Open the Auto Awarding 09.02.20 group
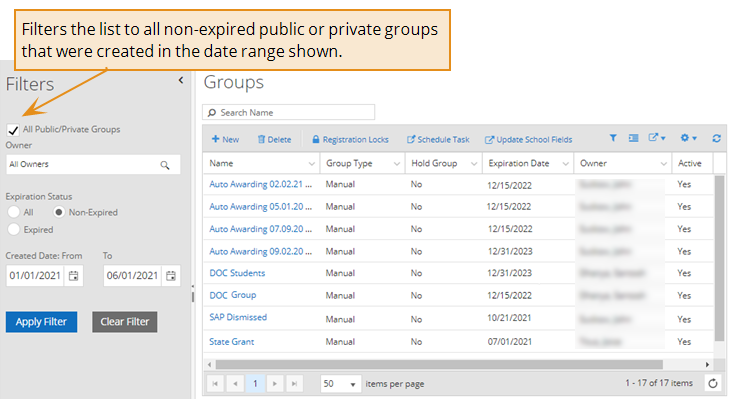 260,251
